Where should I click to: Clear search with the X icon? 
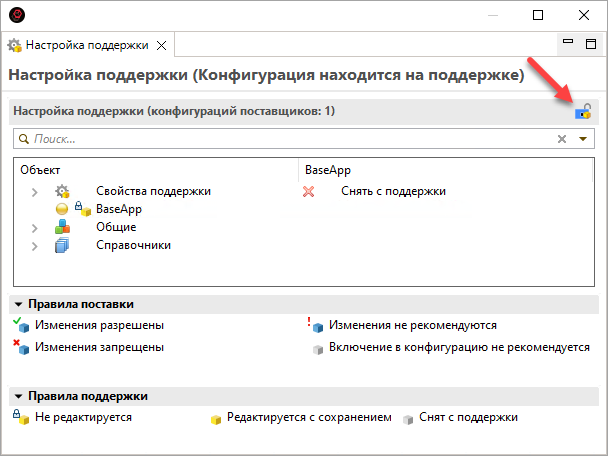click(x=562, y=139)
